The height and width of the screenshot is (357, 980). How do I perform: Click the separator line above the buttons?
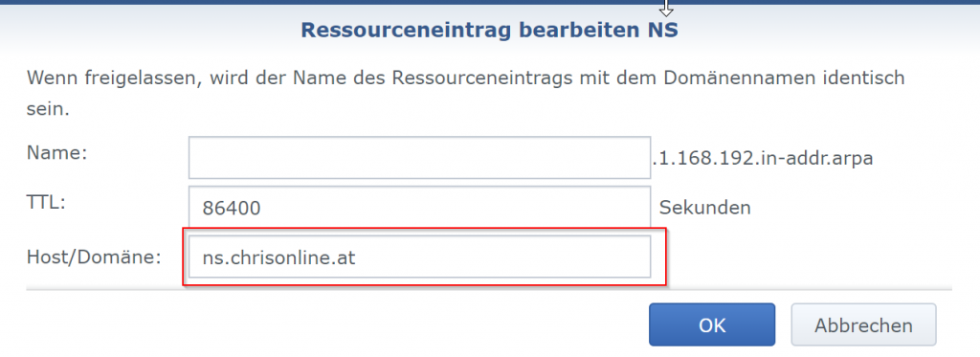coord(489,289)
